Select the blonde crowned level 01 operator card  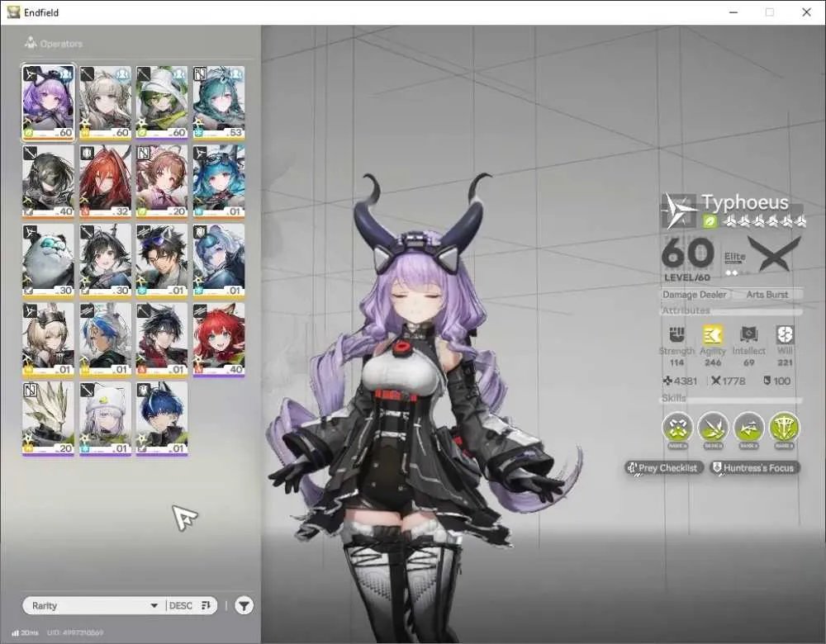coord(48,340)
